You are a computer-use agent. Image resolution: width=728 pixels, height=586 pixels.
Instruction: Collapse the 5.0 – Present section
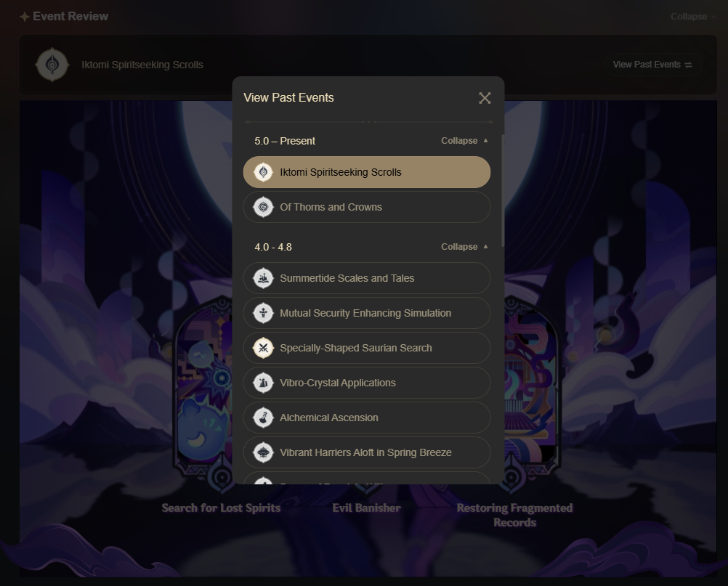(x=464, y=141)
